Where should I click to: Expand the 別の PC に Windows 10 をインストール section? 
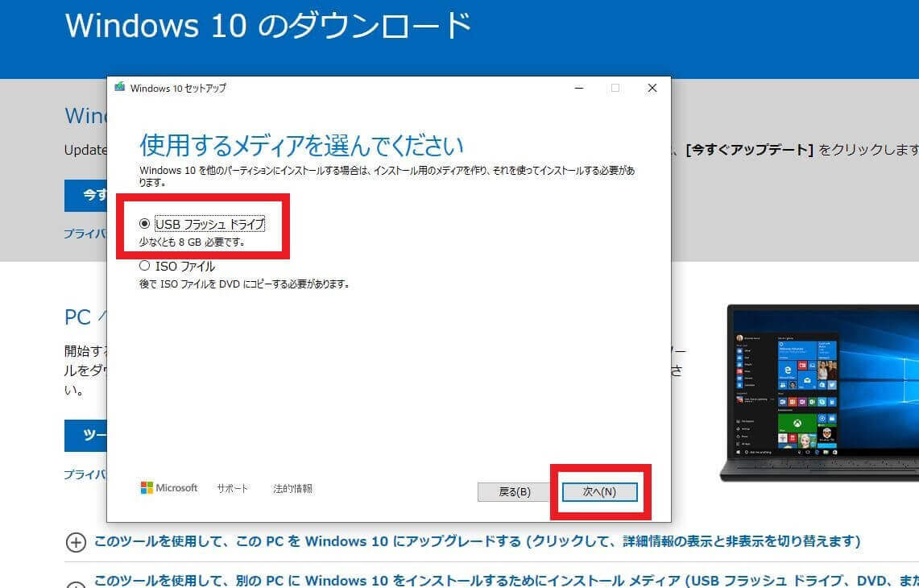pos(507,581)
